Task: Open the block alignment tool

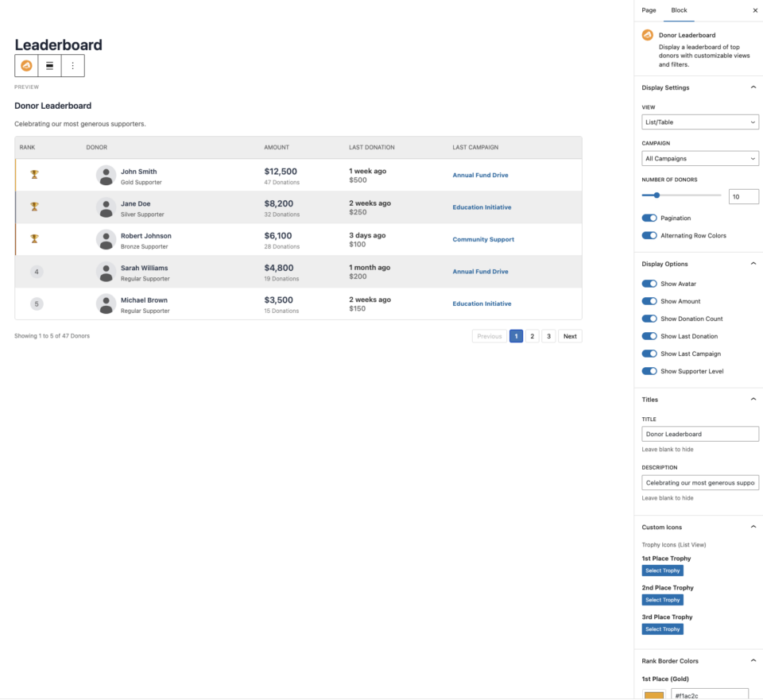Action: 49,66
